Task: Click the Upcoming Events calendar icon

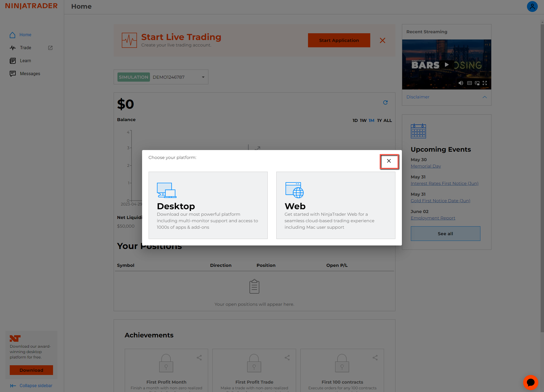Action: point(418,131)
